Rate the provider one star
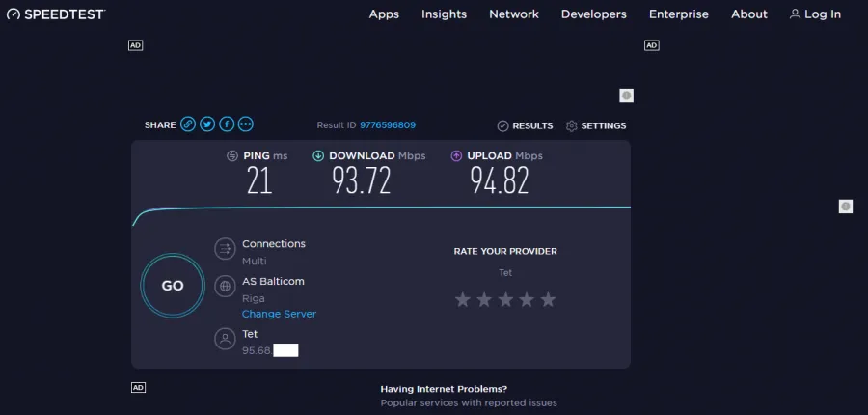Screen dimensions: 868x415 coord(463,300)
